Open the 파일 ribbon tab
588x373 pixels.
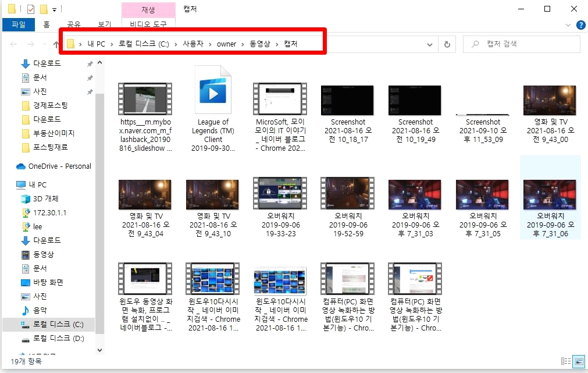[19, 24]
